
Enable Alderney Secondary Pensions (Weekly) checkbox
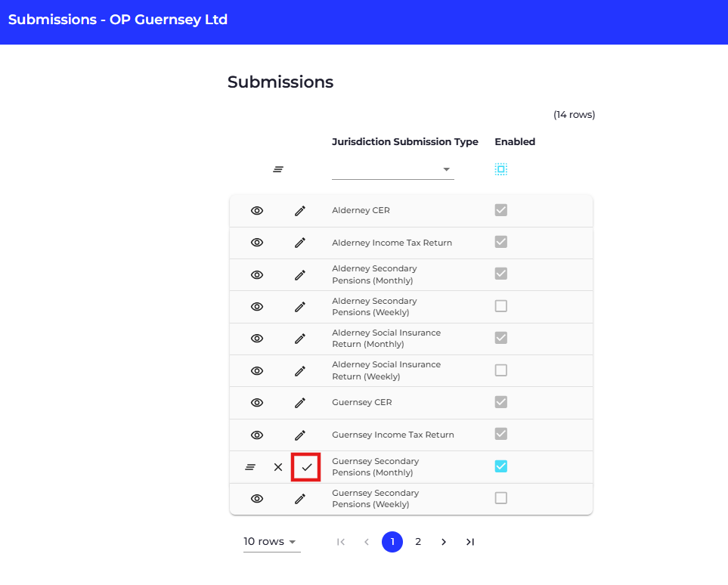coord(501,306)
